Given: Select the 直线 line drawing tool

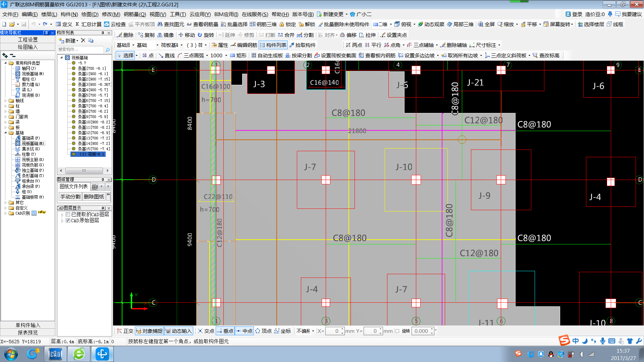Looking at the screenshot, I should coord(166,55).
